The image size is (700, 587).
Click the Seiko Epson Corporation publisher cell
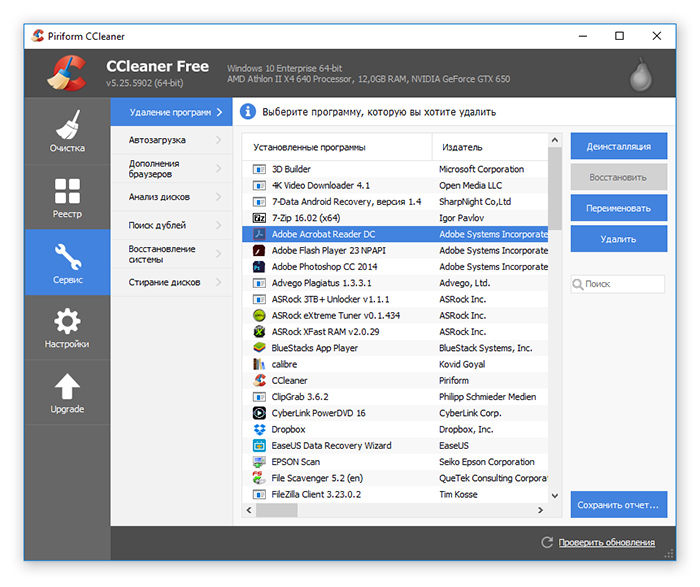click(x=487, y=462)
